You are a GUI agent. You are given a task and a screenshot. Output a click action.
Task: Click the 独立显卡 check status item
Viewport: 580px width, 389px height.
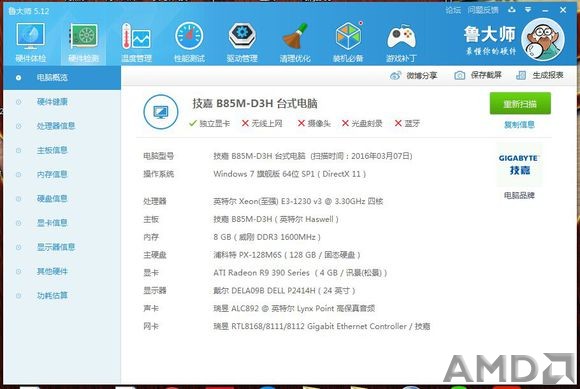tap(209, 124)
